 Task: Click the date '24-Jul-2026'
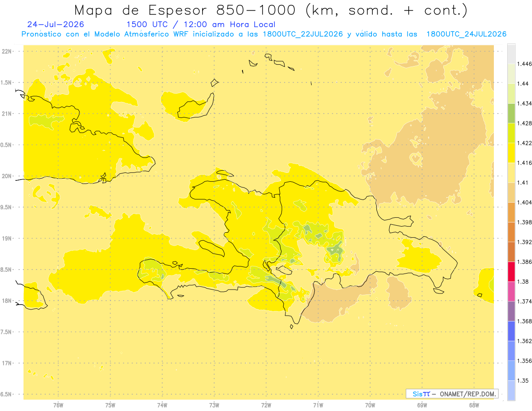(55, 24)
